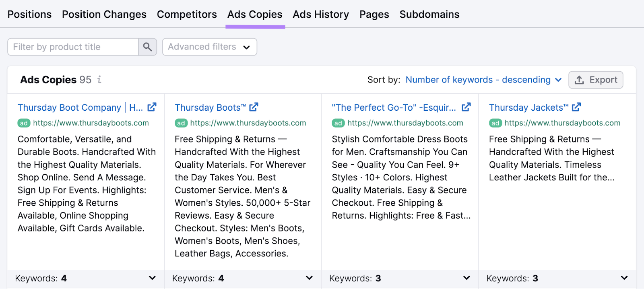The width and height of the screenshot is (644, 289).
Task: Open Thursday Boot Company ad title link
Action: (x=80, y=107)
